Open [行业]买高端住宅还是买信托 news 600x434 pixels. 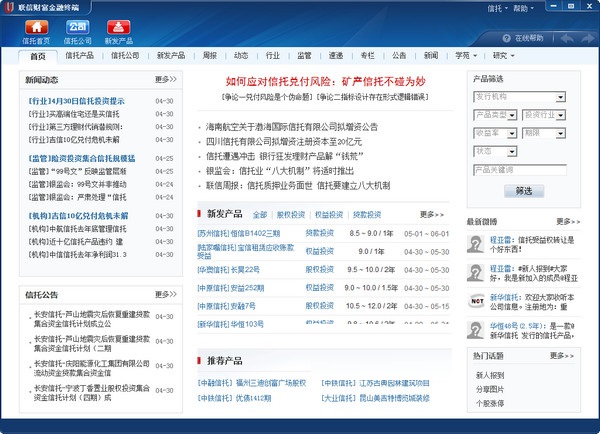[x=74, y=114]
